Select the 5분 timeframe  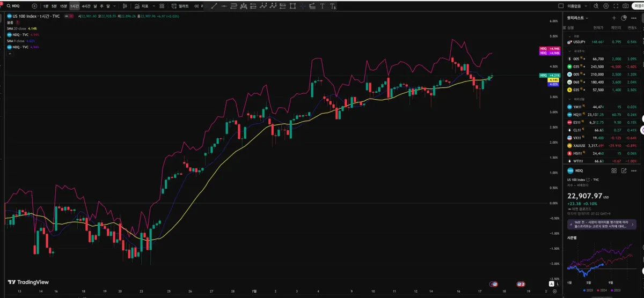click(54, 6)
